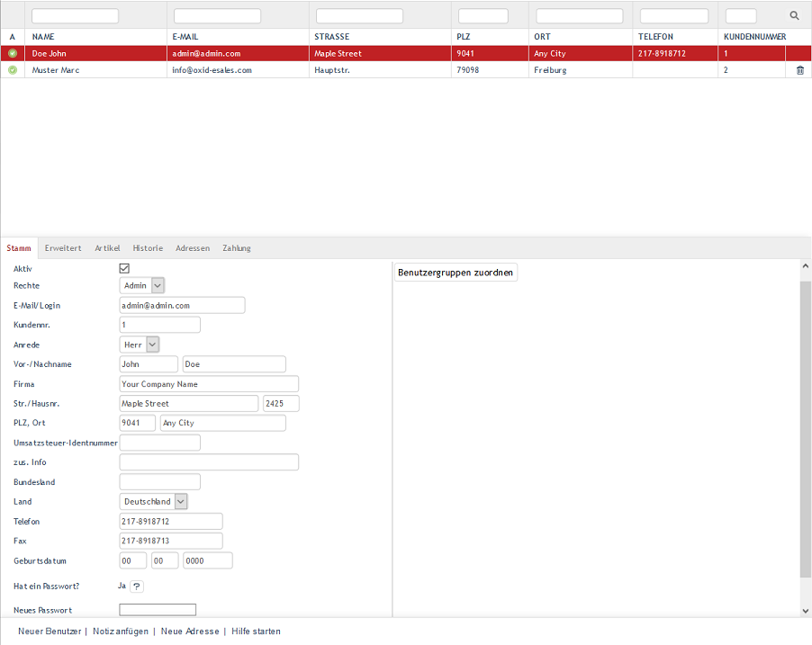Screen dimensions: 812x645
Task: Toggle the Aktiv checkbox
Action: (125, 268)
